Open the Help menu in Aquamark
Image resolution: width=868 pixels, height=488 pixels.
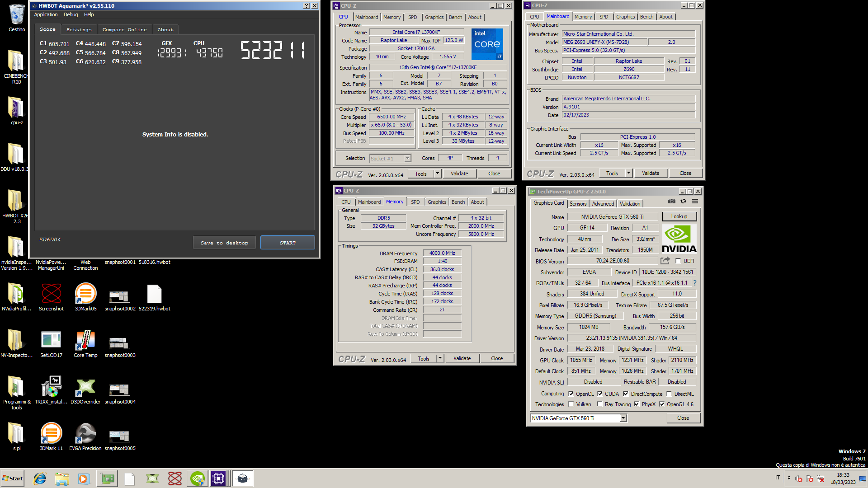[89, 14]
